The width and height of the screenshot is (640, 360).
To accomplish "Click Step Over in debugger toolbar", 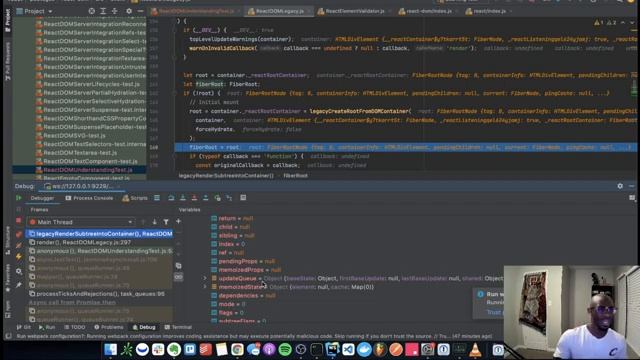I will pyautogui.click(x=171, y=198).
